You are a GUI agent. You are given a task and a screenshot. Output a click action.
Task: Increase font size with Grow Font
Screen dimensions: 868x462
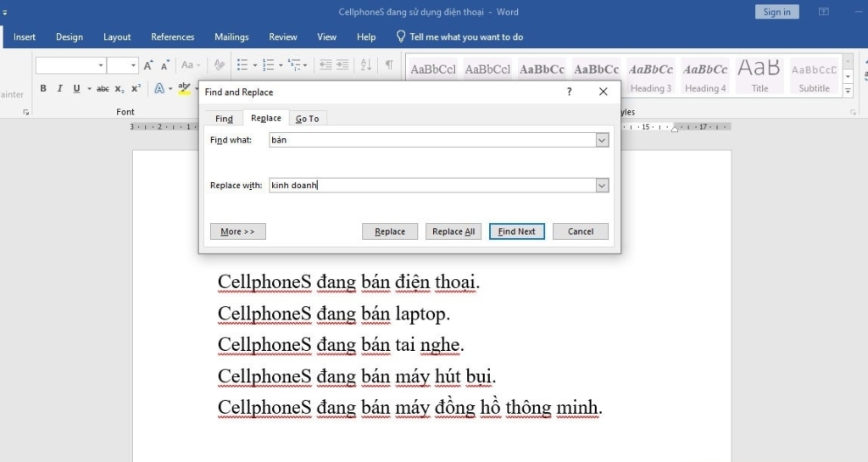[147, 65]
